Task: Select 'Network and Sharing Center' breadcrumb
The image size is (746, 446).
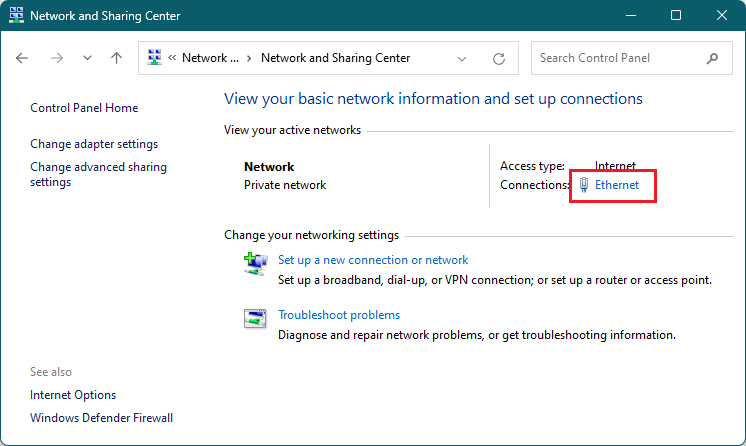Action: point(335,58)
